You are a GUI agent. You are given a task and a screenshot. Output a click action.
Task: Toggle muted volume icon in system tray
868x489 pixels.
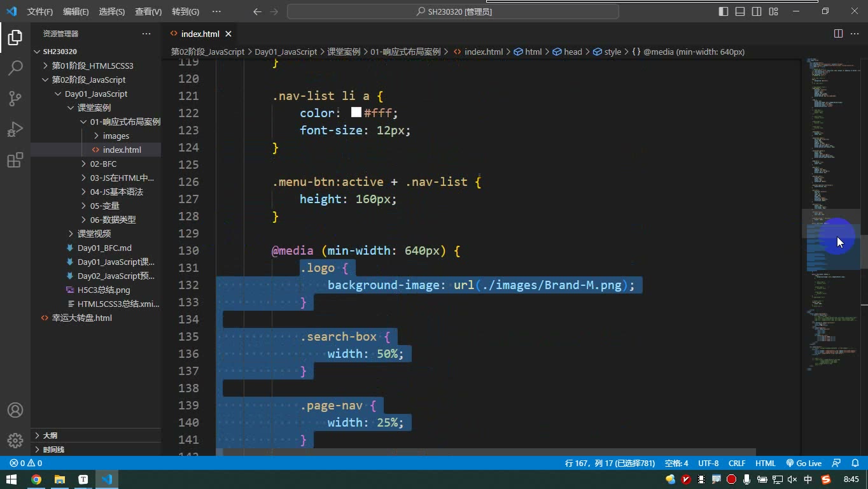click(x=792, y=479)
